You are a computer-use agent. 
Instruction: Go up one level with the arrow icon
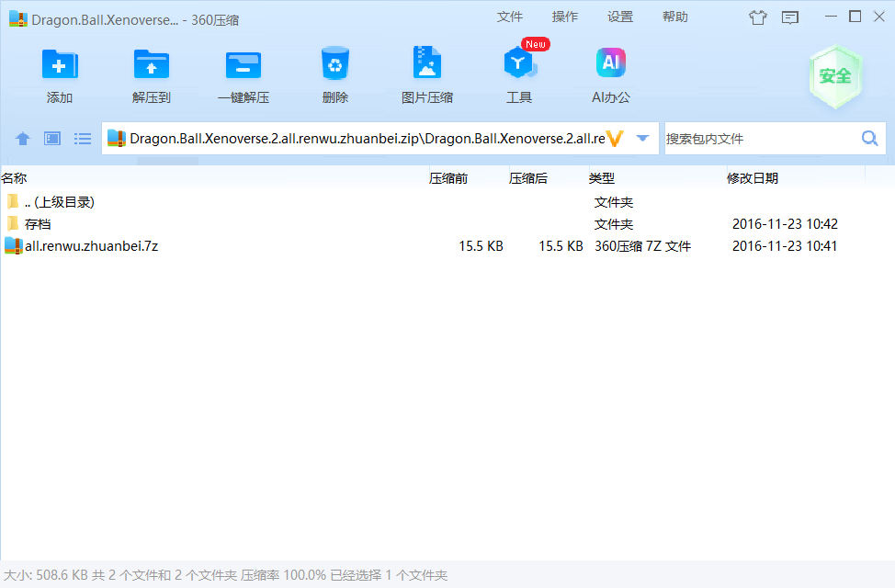23,139
